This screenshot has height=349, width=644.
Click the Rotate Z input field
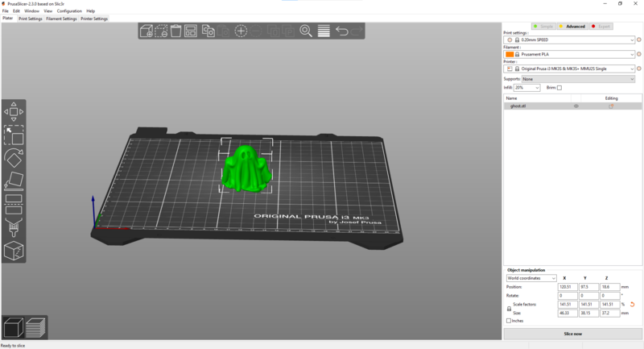tap(609, 296)
